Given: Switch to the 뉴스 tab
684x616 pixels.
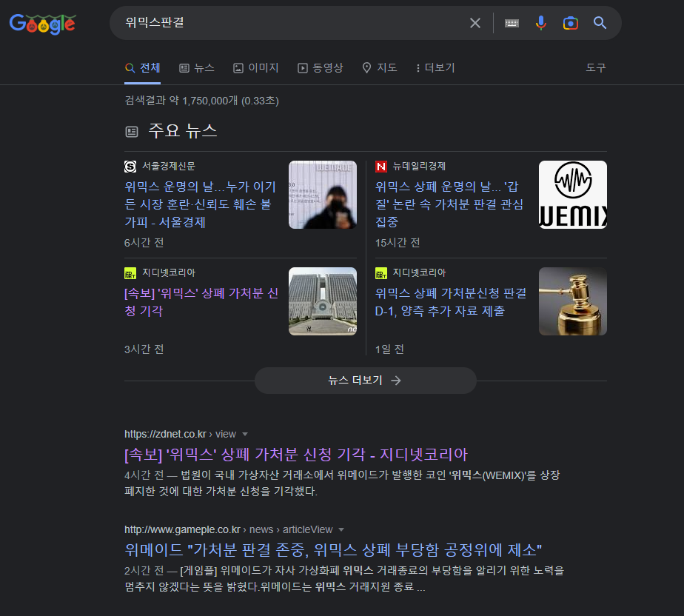Looking at the screenshot, I should [x=197, y=68].
